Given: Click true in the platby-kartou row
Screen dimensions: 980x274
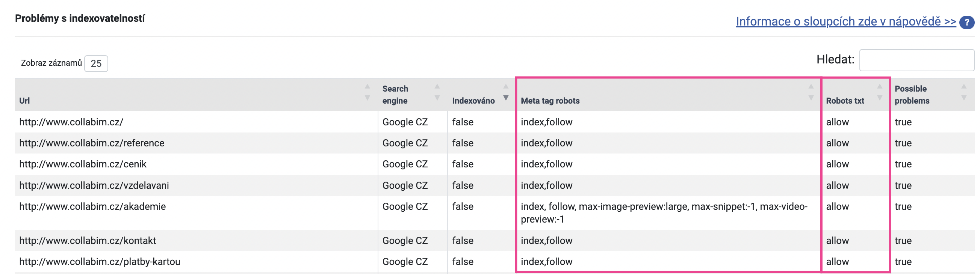Looking at the screenshot, I should click(903, 262).
